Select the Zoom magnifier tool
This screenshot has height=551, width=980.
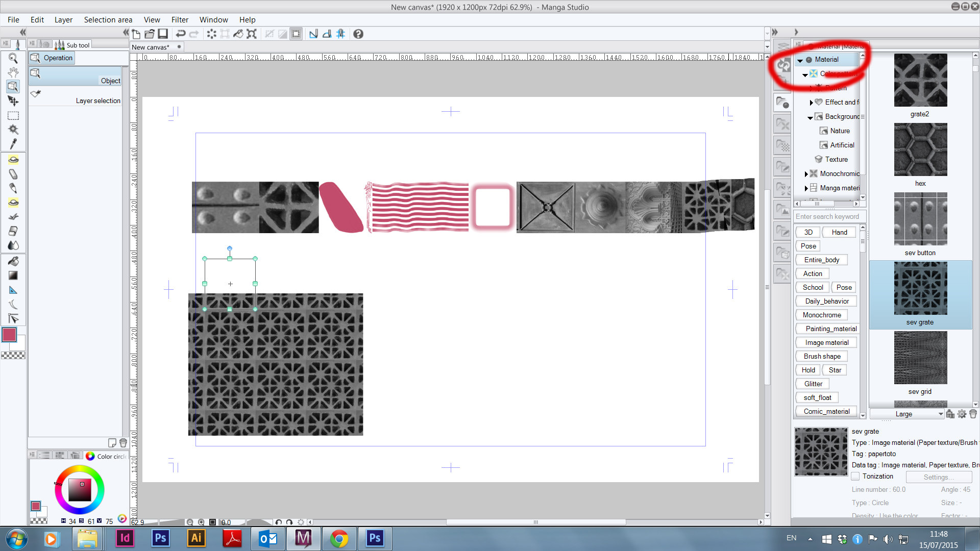click(x=13, y=58)
